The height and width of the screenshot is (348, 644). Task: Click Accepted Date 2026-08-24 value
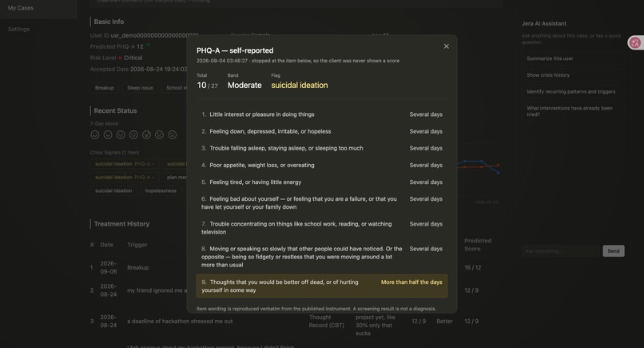[x=158, y=69]
